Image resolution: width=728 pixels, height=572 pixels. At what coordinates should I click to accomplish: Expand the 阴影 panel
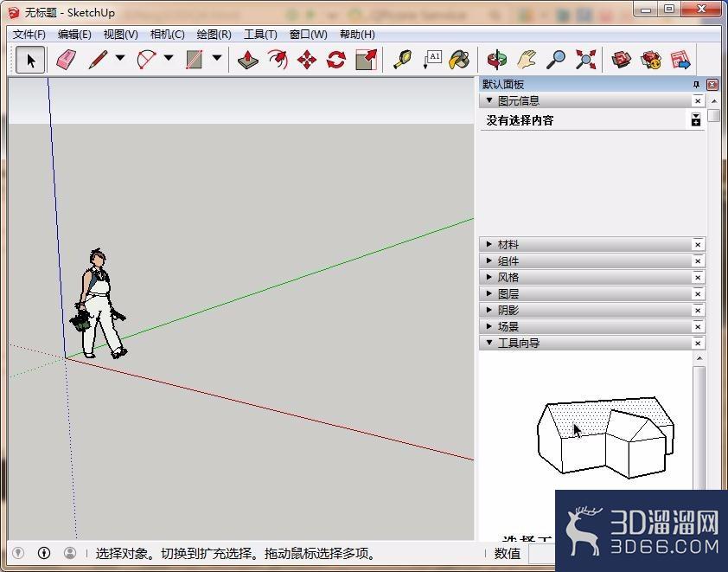[x=489, y=310]
